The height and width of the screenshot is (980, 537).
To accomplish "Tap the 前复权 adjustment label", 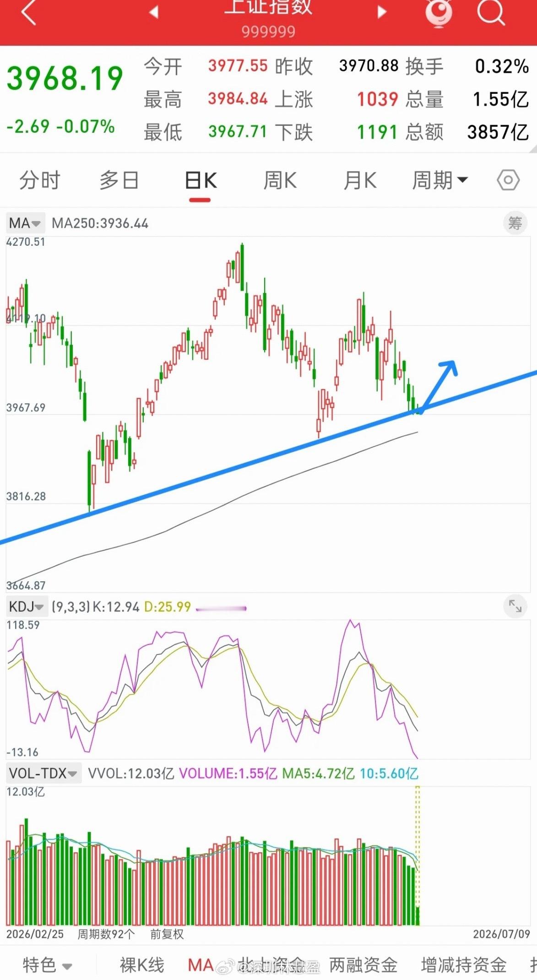I will pyautogui.click(x=167, y=934).
